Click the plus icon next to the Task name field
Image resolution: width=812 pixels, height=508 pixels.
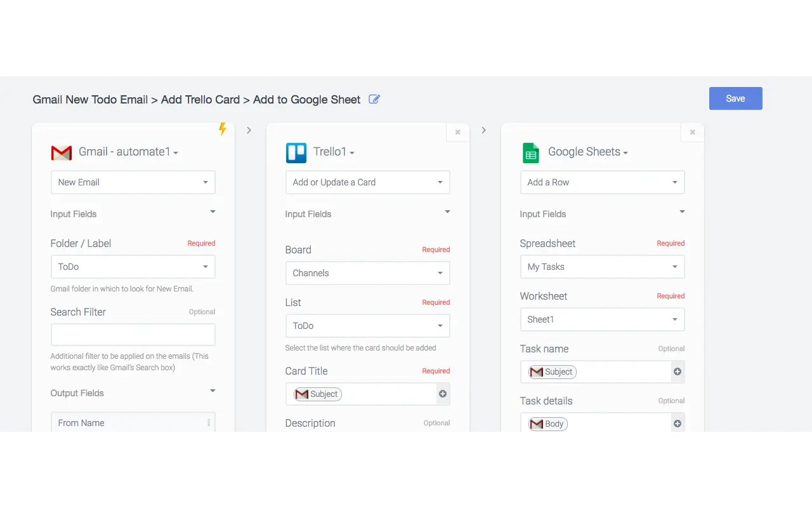pyautogui.click(x=677, y=371)
